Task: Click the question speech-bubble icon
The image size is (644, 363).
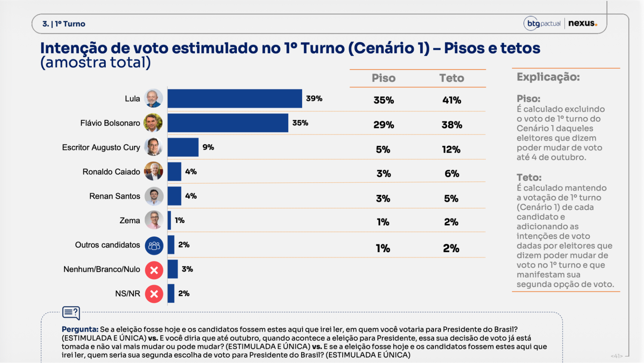Action: [71, 313]
